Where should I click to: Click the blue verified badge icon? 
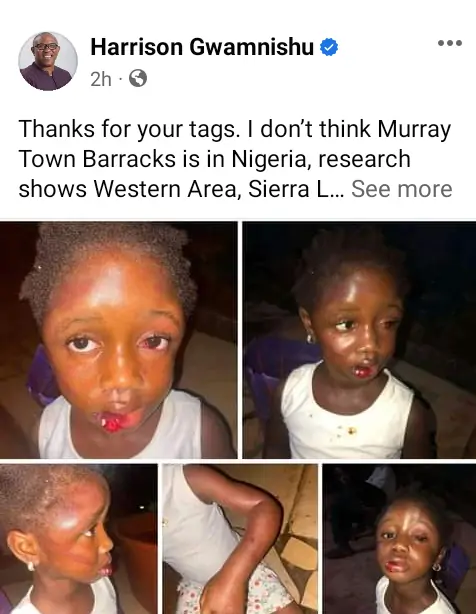pos(329,47)
